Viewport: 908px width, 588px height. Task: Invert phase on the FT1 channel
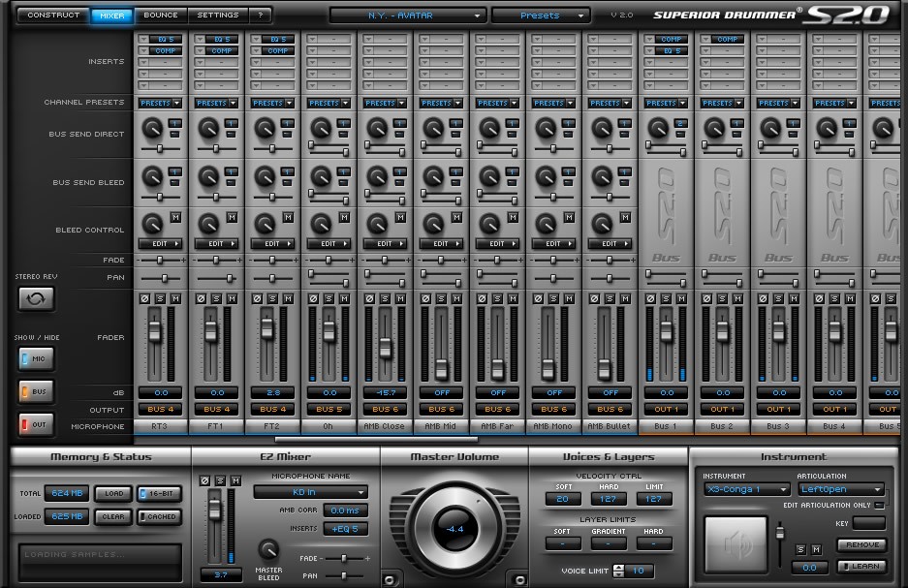pyautogui.click(x=201, y=298)
